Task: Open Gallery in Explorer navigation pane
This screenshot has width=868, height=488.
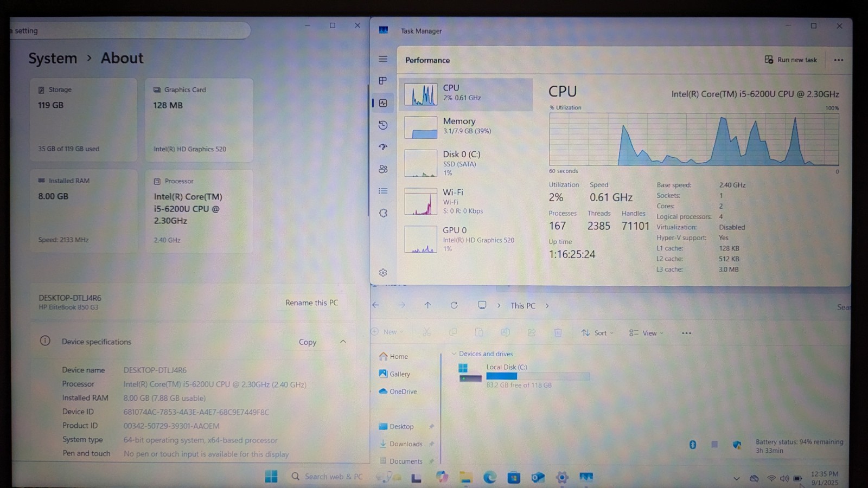Action: [394, 374]
